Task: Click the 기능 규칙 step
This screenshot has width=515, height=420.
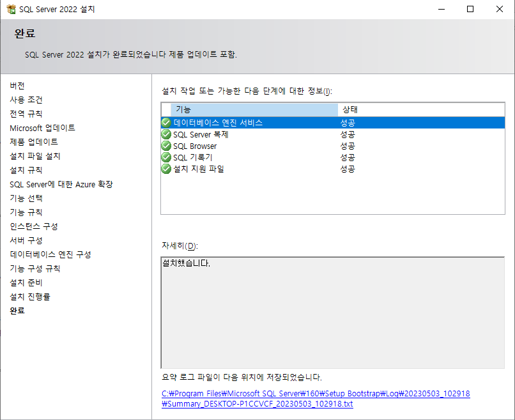Action: [x=26, y=212]
